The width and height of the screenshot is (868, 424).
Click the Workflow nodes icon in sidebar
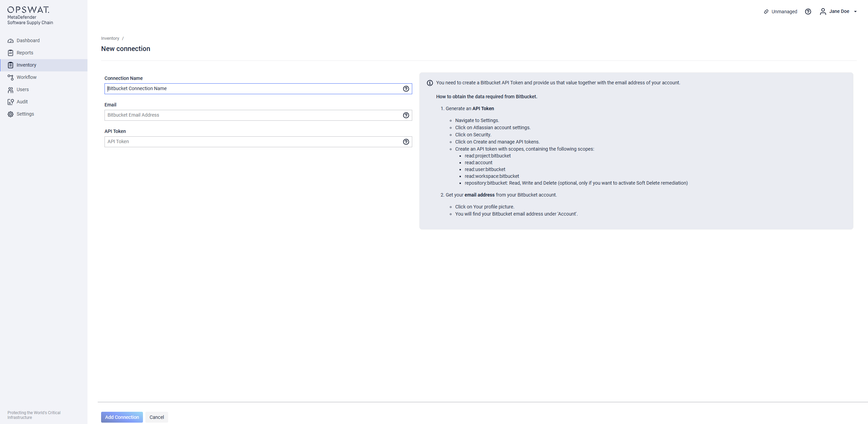[x=11, y=78]
